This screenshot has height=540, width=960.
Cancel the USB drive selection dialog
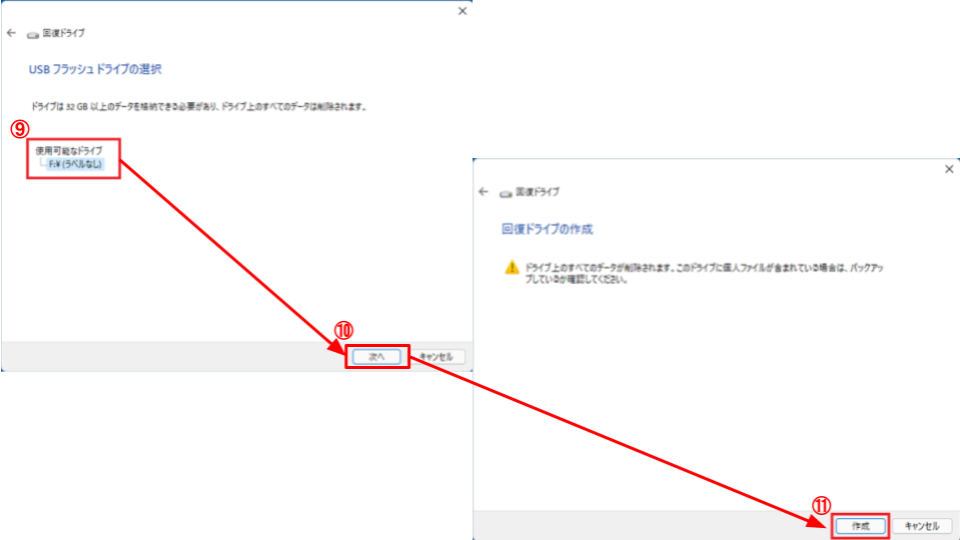pos(437,356)
